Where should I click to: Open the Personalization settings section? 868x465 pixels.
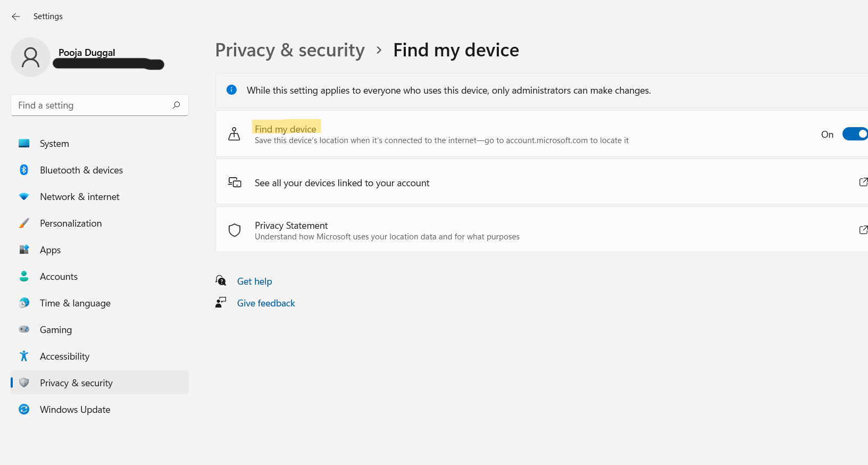click(x=71, y=223)
